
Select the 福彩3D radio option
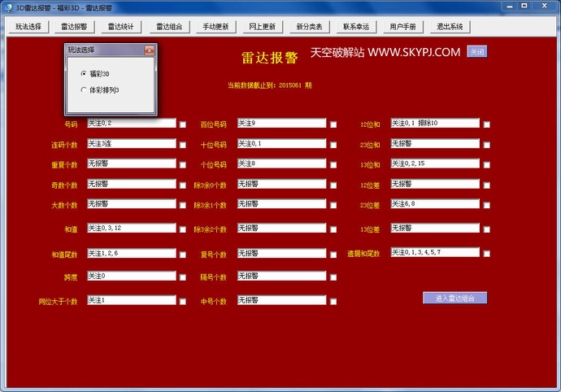pyautogui.click(x=84, y=73)
